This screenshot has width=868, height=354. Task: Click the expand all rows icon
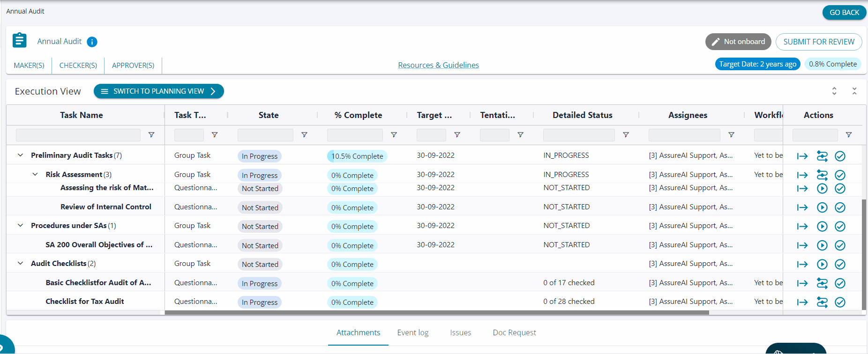point(834,91)
